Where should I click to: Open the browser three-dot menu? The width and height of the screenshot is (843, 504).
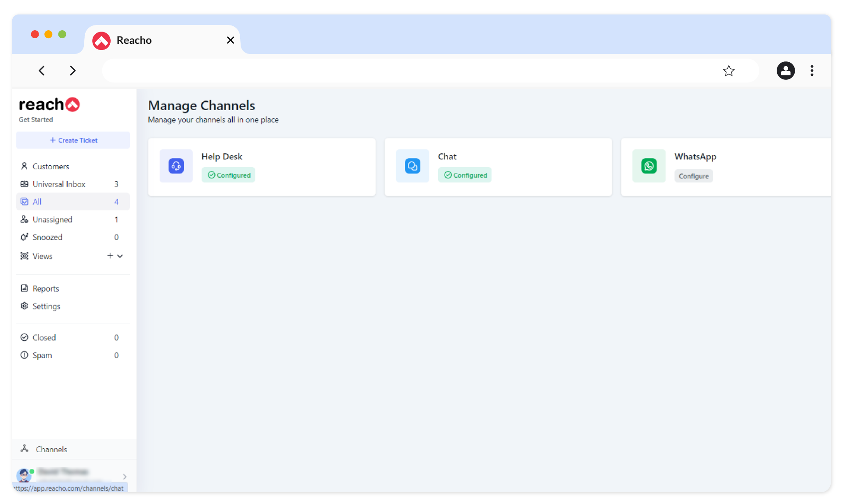[x=812, y=71]
